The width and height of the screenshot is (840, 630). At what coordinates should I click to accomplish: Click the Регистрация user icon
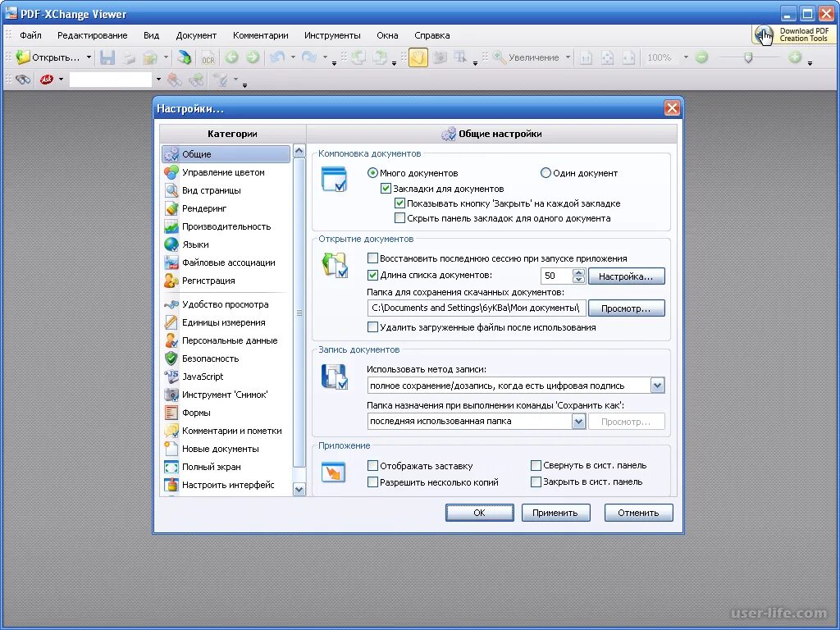pos(171,281)
